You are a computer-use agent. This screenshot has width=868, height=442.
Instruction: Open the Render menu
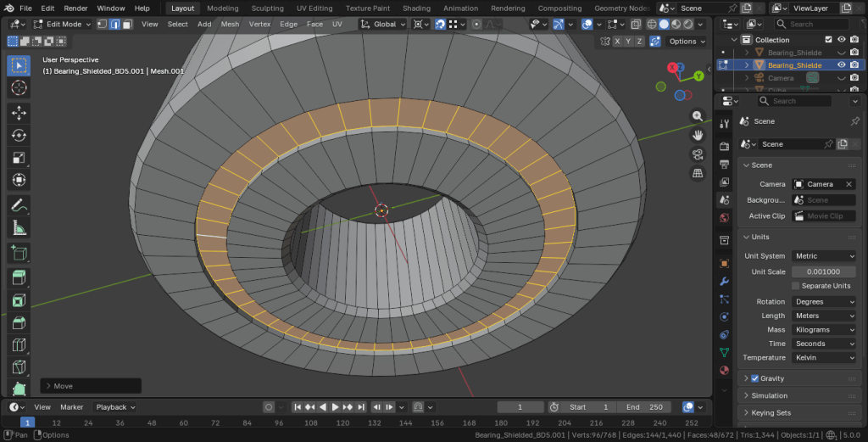(x=75, y=8)
